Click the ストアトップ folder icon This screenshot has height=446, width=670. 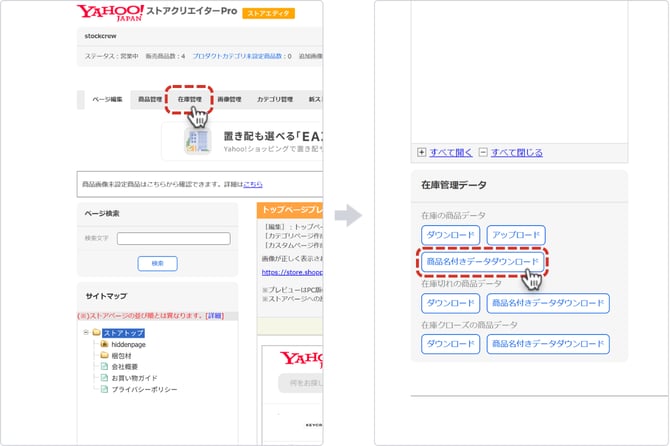(96, 332)
